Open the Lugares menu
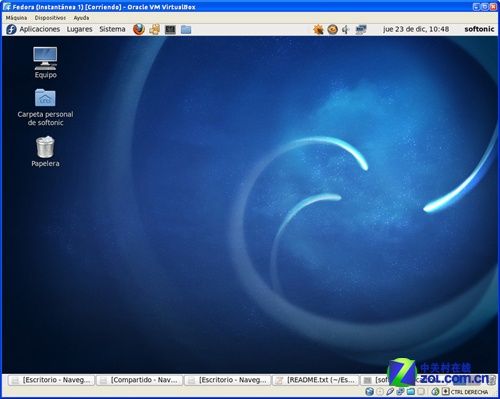 79,29
